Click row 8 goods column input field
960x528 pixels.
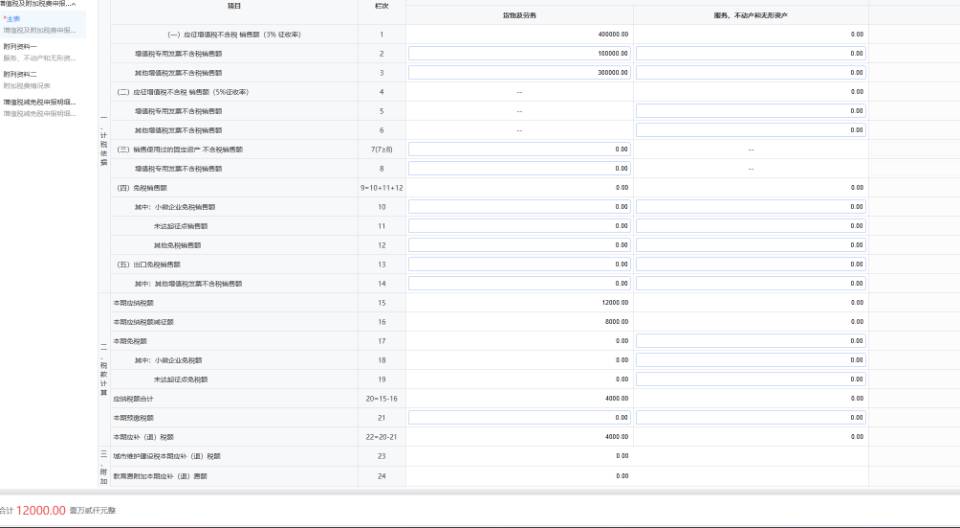coord(520,168)
